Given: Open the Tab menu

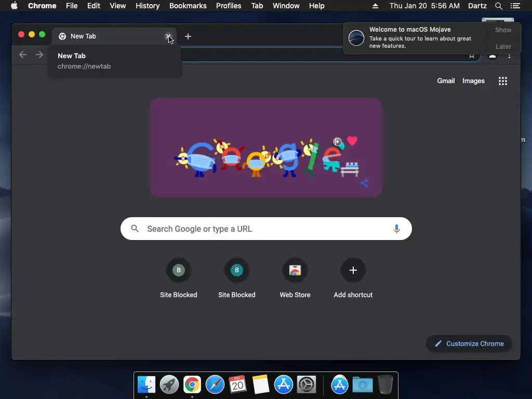Looking at the screenshot, I should click(x=257, y=6).
